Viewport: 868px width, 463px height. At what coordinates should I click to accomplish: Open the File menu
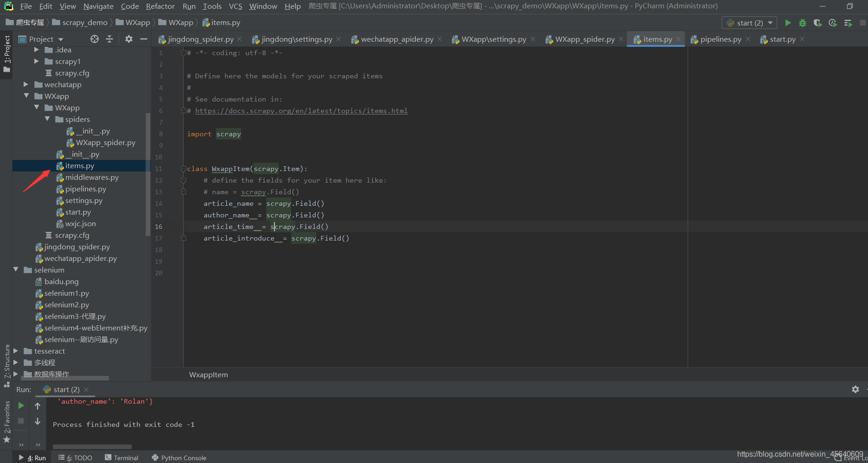pyautogui.click(x=26, y=6)
